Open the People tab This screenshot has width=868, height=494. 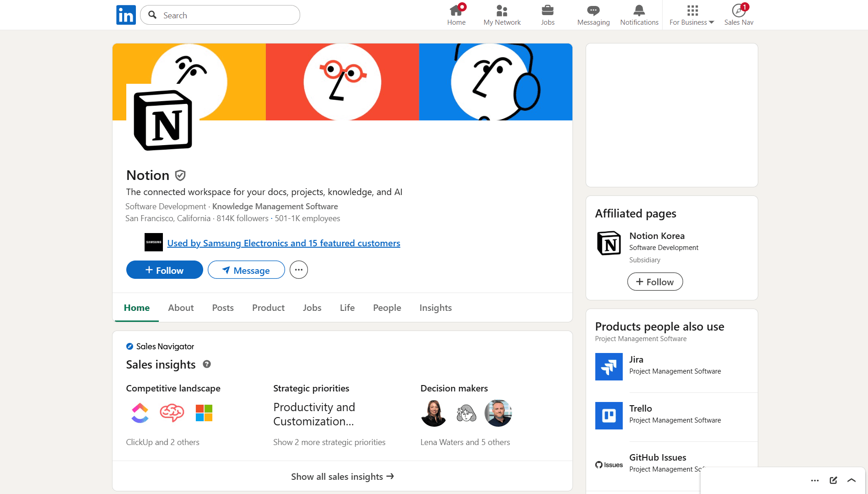click(x=387, y=308)
